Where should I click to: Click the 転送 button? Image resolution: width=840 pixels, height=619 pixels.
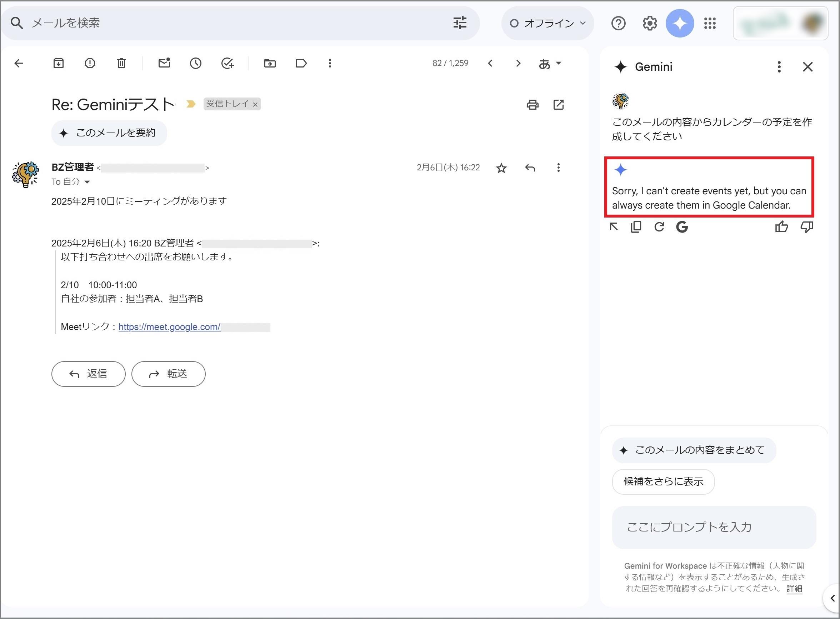pyautogui.click(x=168, y=374)
